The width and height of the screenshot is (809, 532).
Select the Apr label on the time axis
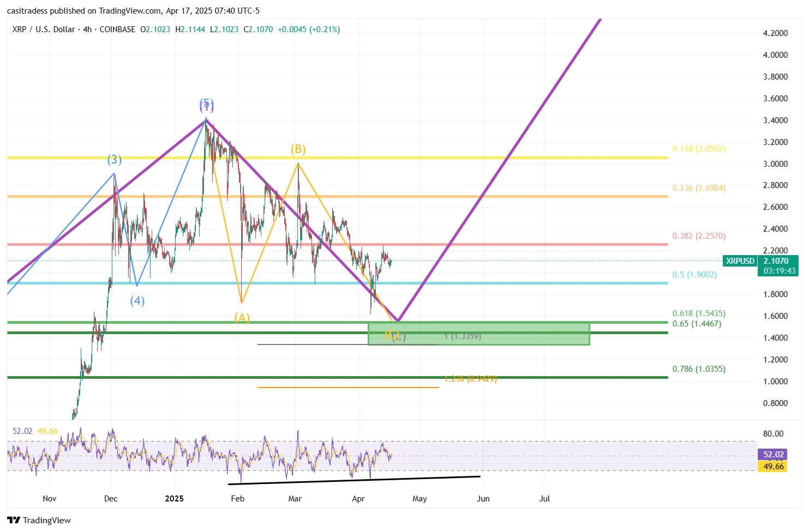[x=358, y=498]
